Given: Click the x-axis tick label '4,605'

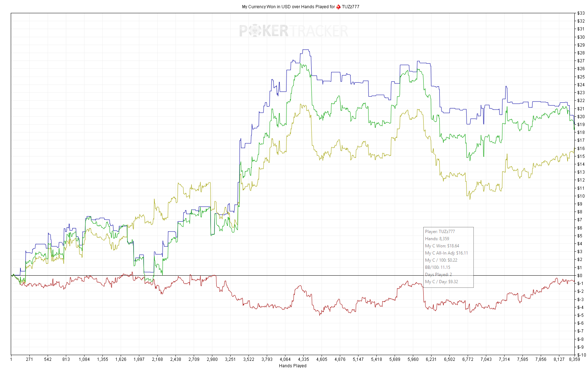Looking at the screenshot, I should point(322,359).
